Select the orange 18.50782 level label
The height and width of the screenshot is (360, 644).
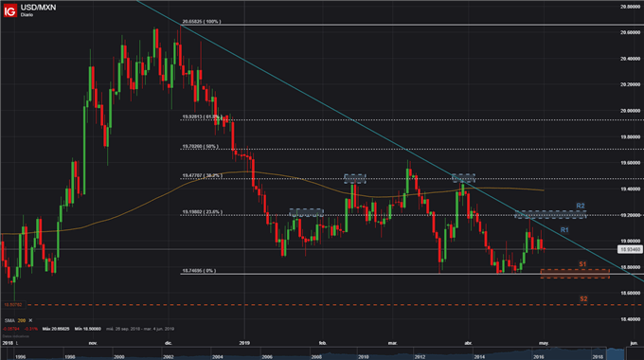click(x=13, y=305)
